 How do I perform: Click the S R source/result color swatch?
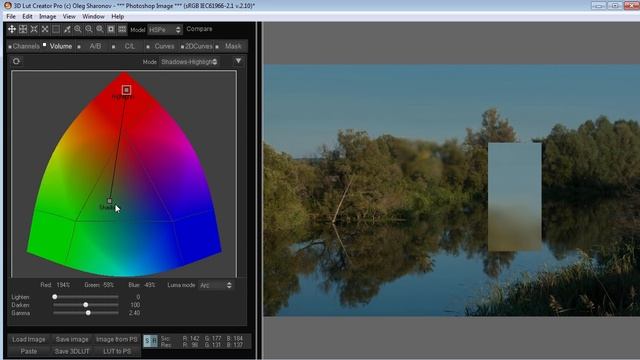(x=150, y=341)
